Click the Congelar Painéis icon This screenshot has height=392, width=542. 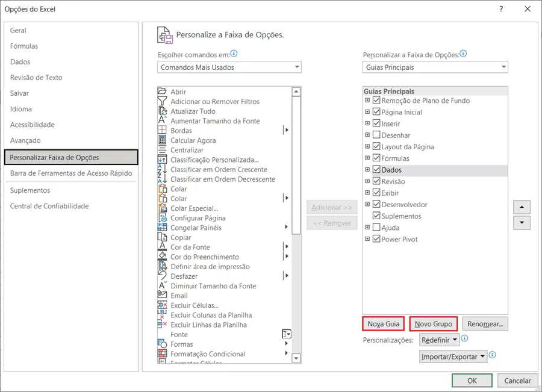(162, 227)
